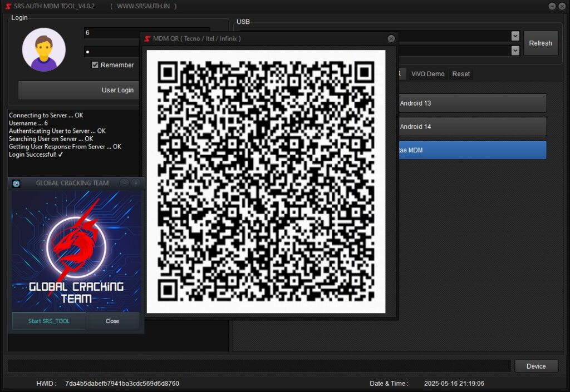Image resolution: width=570 pixels, height=392 pixels.
Task: Click 'Searching User on Server' log line
Action: pyautogui.click(x=51, y=138)
